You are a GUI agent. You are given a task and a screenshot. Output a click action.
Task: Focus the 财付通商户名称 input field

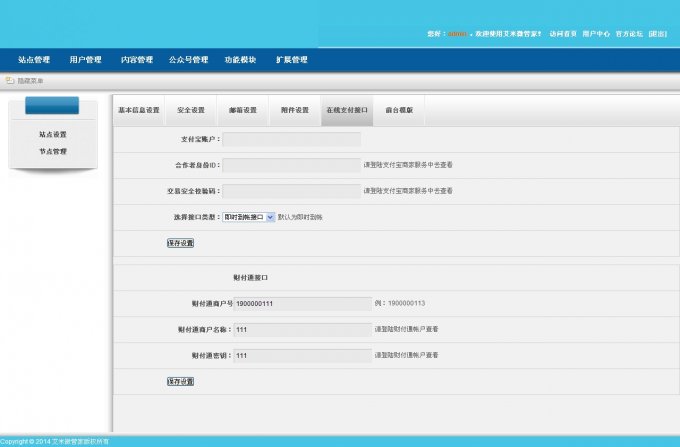[303, 330]
